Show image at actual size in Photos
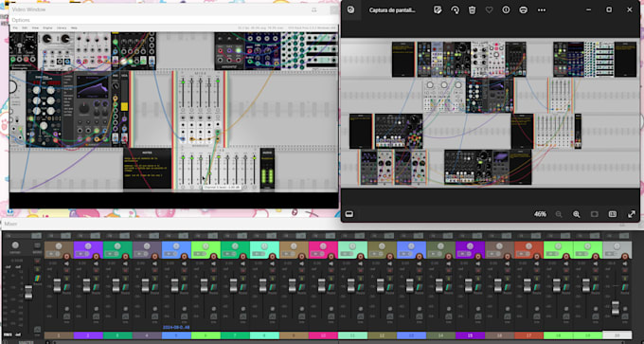 coord(613,214)
